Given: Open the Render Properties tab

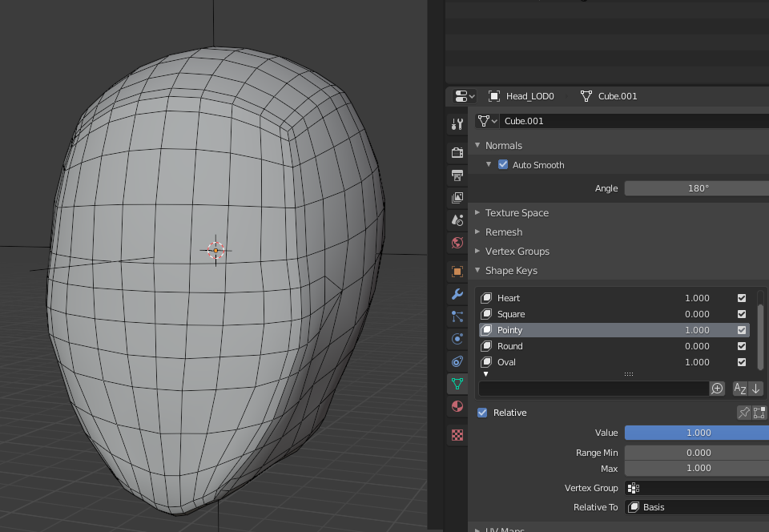Looking at the screenshot, I should [457, 152].
